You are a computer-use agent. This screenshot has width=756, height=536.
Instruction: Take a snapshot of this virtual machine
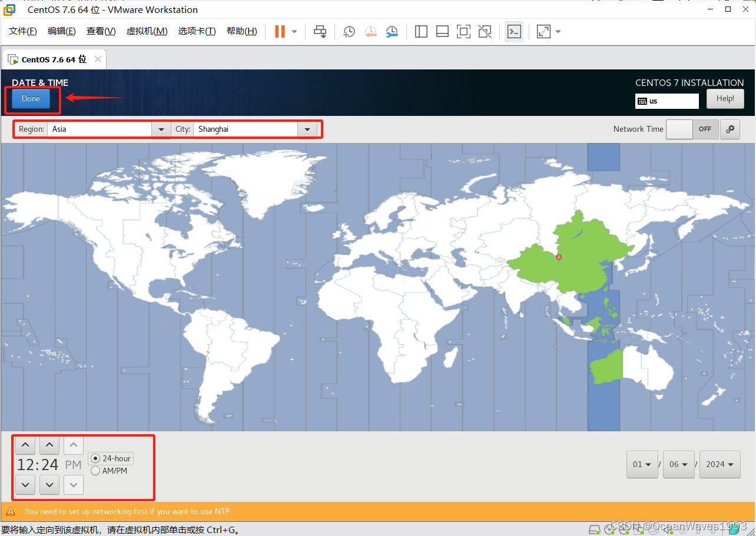tap(349, 31)
